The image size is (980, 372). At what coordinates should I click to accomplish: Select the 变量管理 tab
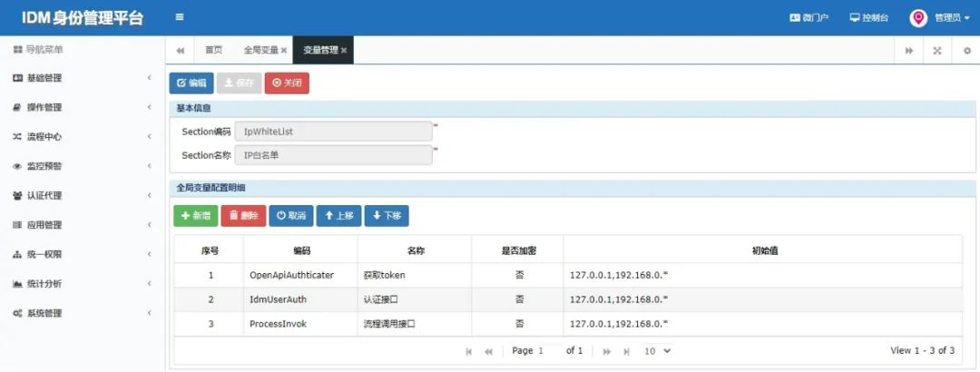[320, 50]
